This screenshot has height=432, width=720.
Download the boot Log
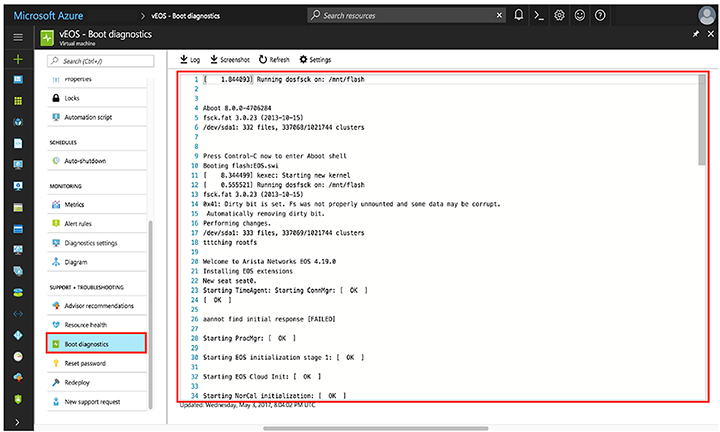coord(190,60)
